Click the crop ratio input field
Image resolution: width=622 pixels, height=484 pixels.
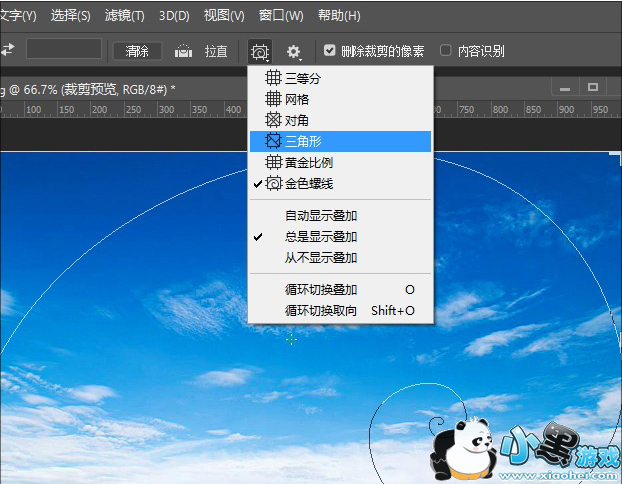pos(63,50)
